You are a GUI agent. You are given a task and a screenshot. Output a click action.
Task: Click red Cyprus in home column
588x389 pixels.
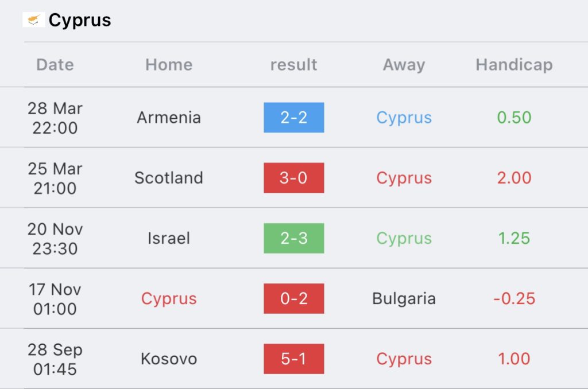[169, 299]
